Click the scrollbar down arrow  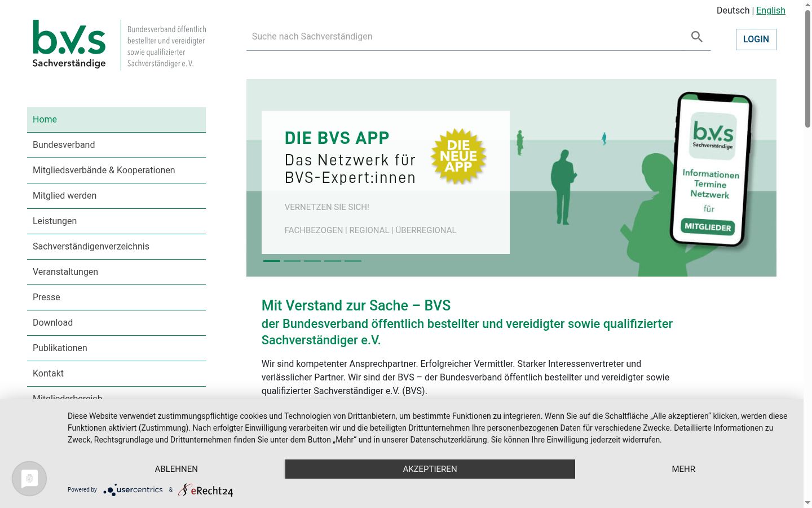(x=807, y=502)
